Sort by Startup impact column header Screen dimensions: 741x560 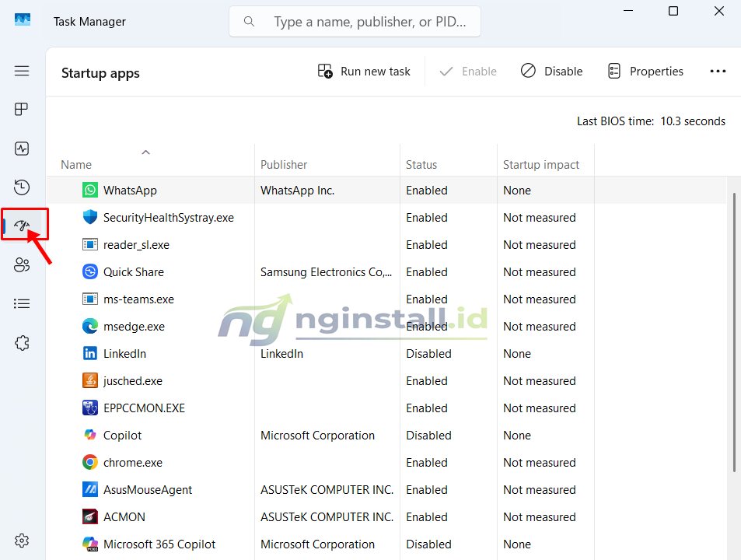click(540, 165)
